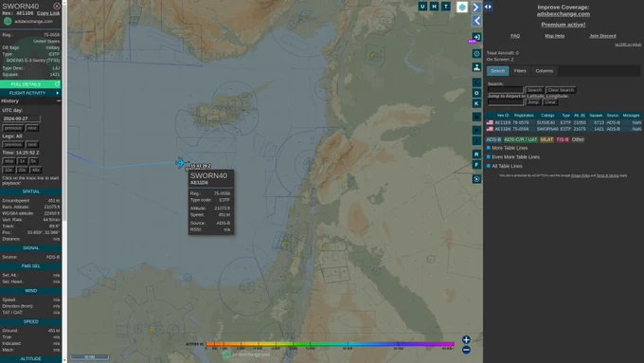The width and height of the screenshot is (644, 363).
Task: Set playback speed to 40x
Action: pyautogui.click(x=36, y=170)
